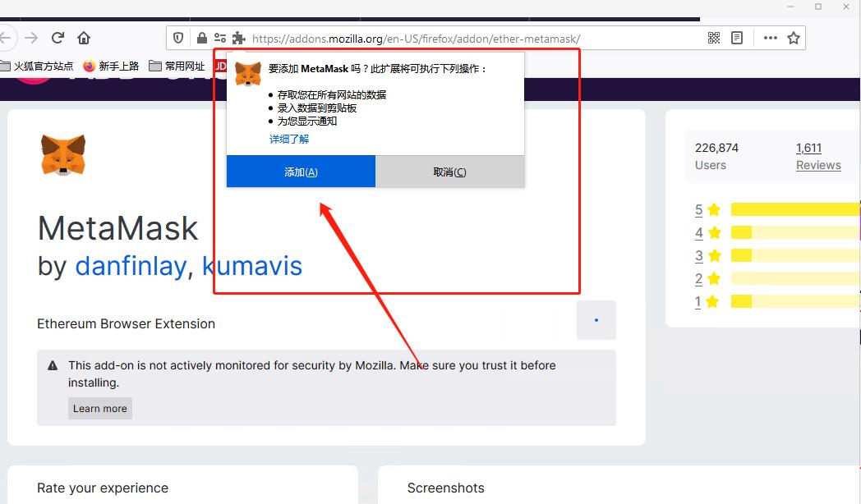Maximize the browser window
This screenshot has width=861, height=504.
pyautogui.click(x=818, y=7)
